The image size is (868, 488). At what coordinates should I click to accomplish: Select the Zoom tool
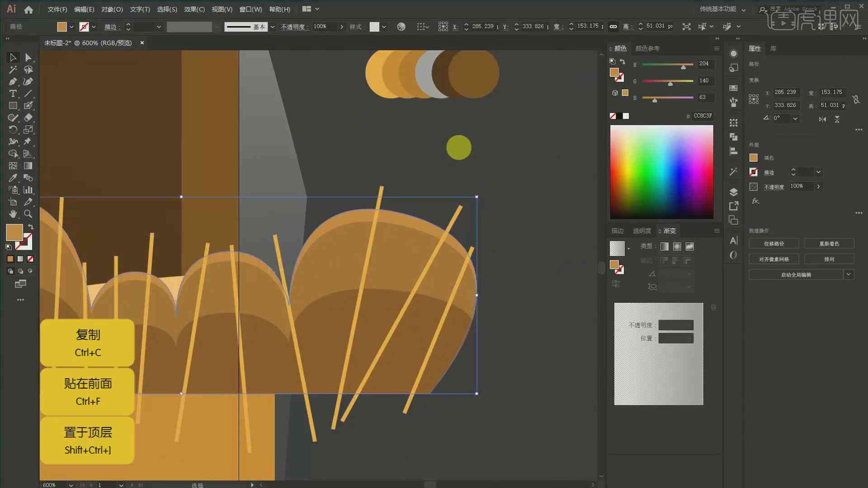coord(28,213)
